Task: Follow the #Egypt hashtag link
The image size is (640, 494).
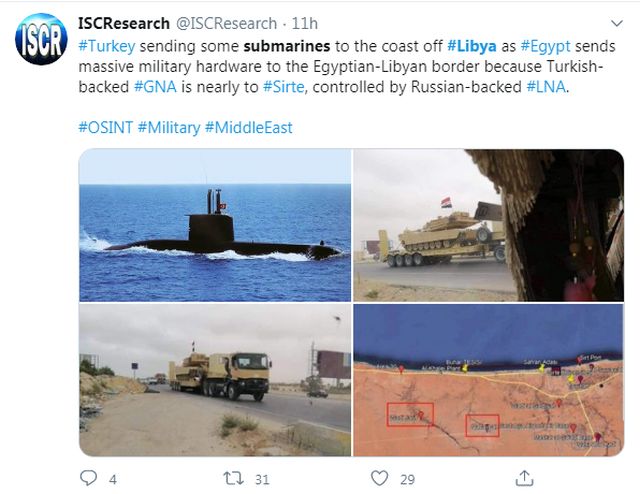Action: [545, 46]
